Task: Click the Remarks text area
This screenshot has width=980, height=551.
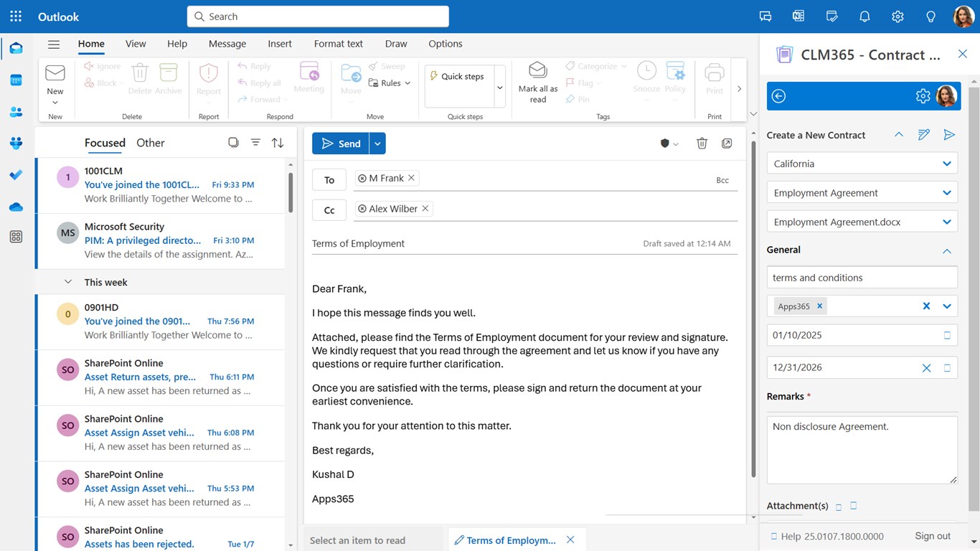Action: 862,450
